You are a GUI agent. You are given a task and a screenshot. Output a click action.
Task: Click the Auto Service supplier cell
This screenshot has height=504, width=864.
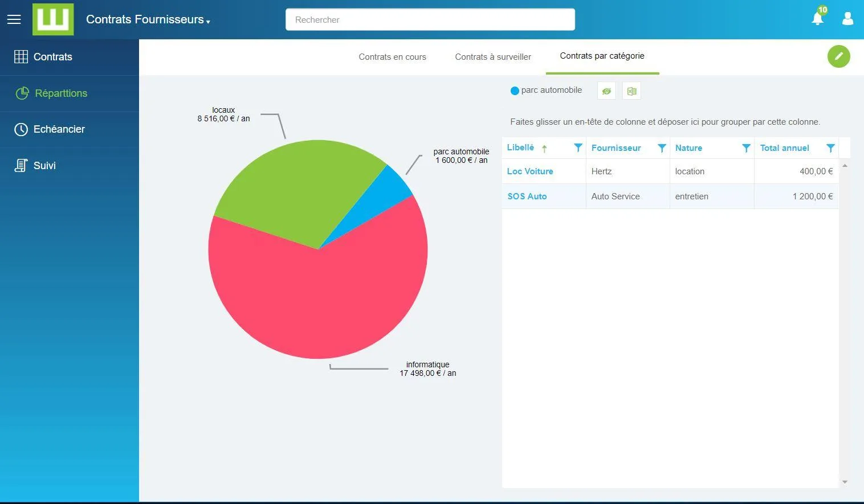(x=628, y=196)
